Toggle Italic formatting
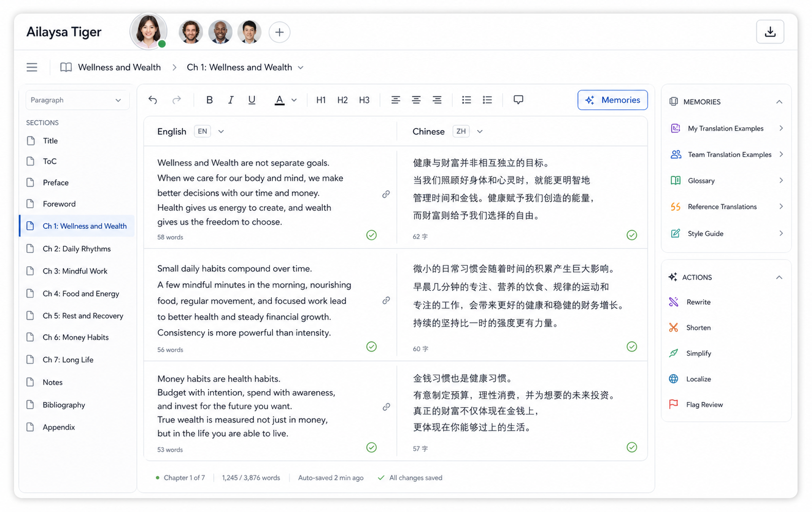The height and width of the screenshot is (512, 812). (x=231, y=100)
